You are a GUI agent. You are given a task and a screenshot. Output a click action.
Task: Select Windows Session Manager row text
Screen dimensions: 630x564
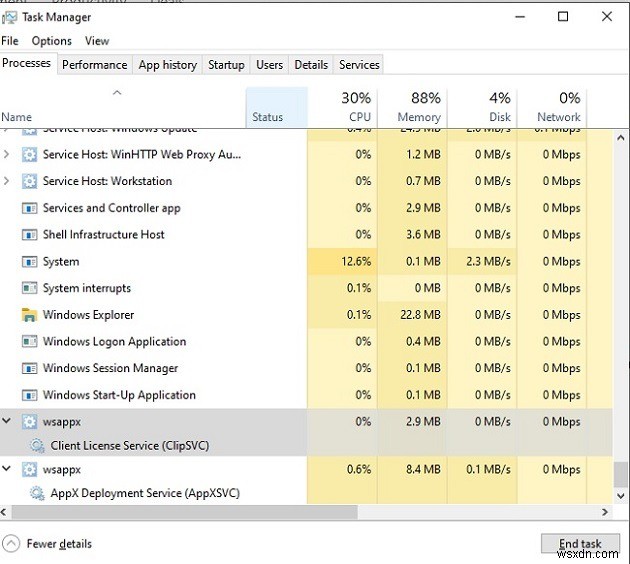coord(110,368)
